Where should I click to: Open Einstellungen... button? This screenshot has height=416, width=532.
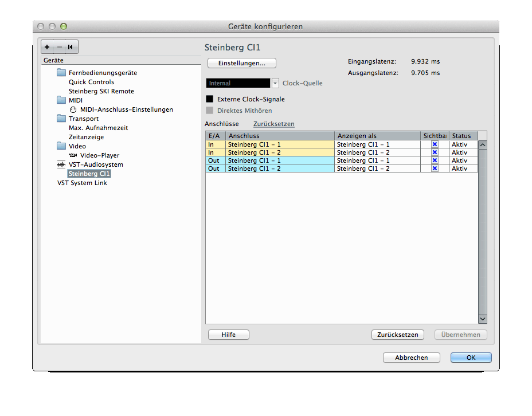[x=242, y=63]
